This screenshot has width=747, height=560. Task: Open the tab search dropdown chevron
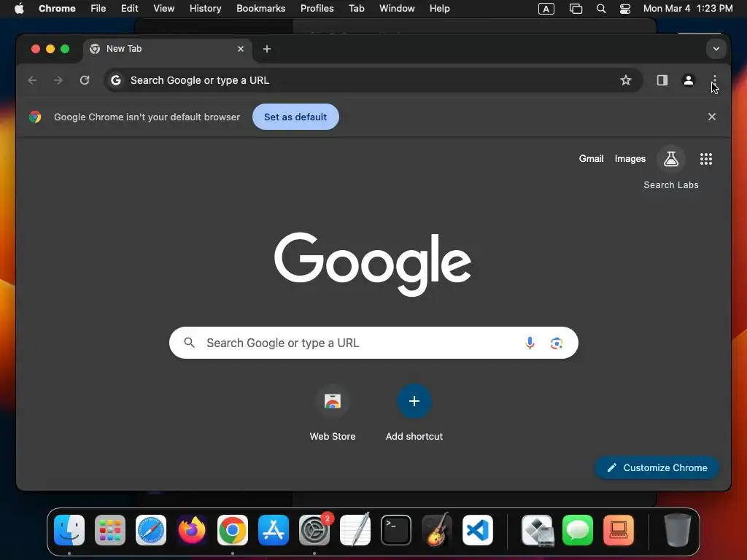716,49
